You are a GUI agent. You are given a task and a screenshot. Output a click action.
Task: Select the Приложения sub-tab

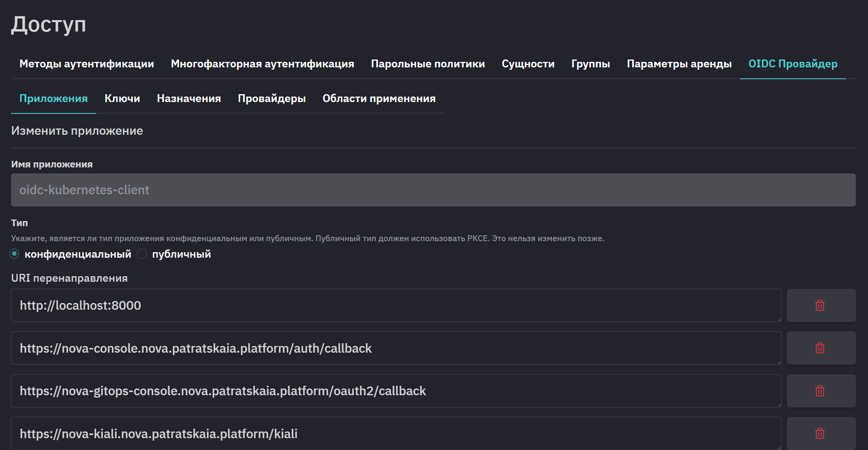54,99
